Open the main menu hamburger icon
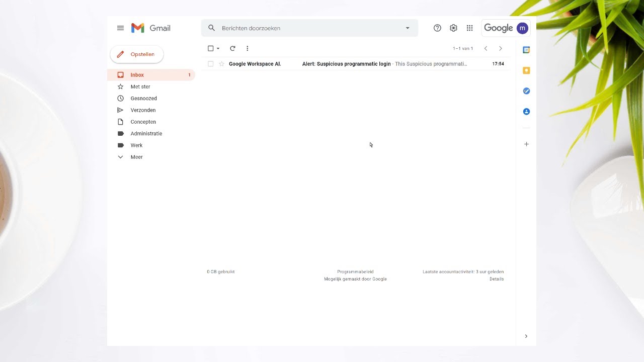Screen dimensions: 644x362 (x=120, y=28)
